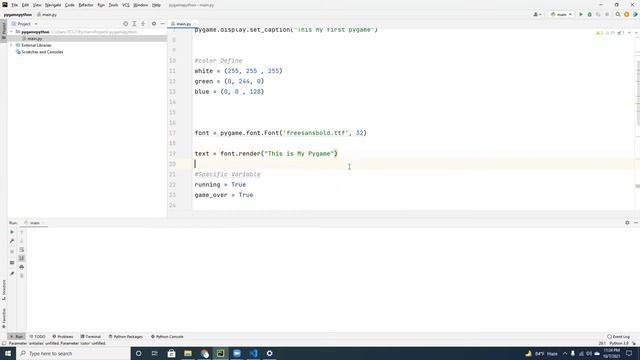The height and width of the screenshot is (360, 640).
Task: Click the trash/clear icon in Run panel
Action: click(22, 276)
